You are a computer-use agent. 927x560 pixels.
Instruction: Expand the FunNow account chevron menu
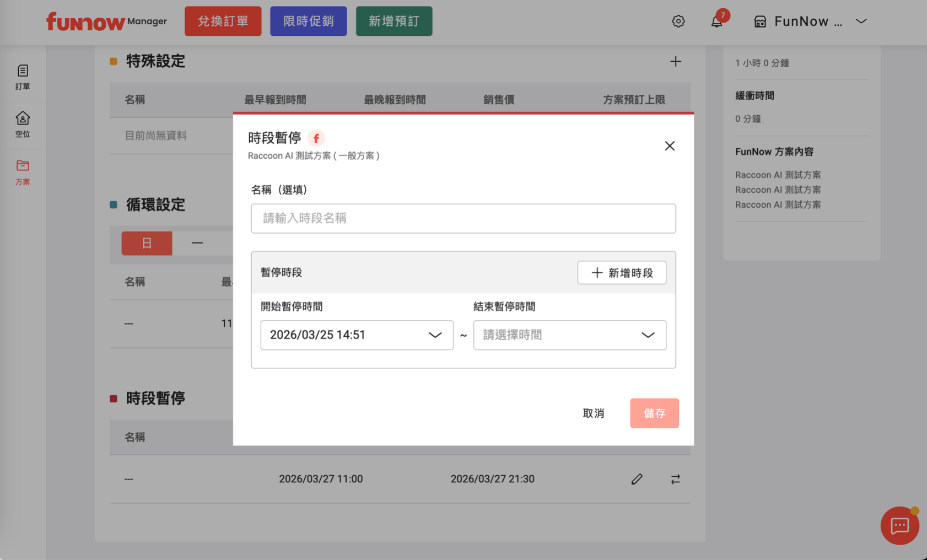click(x=861, y=21)
